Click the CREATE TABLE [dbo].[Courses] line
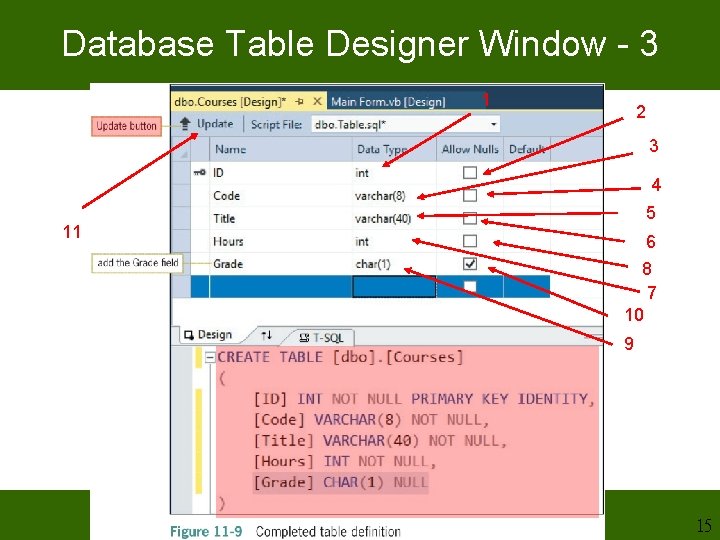 340,357
